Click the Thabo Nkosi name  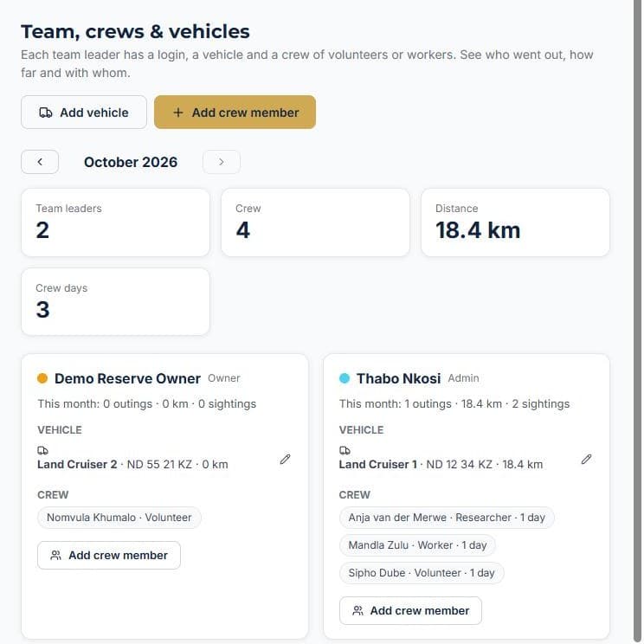398,378
